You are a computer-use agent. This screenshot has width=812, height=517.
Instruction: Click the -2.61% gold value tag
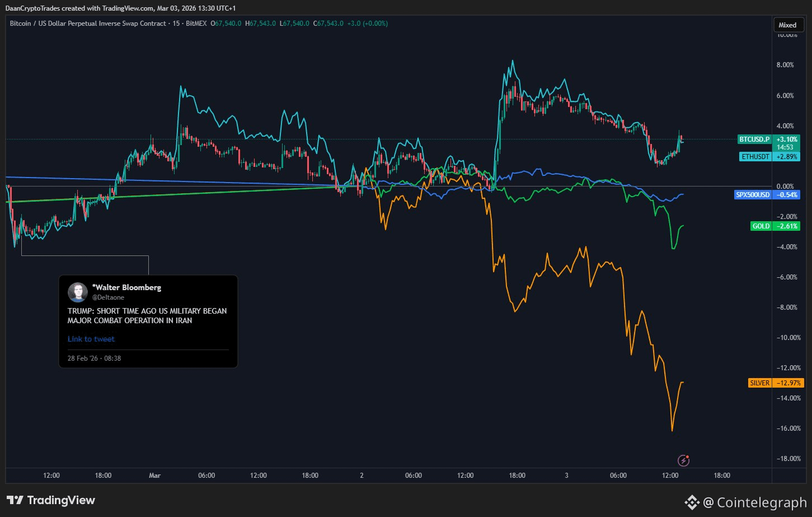tap(787, 226)
